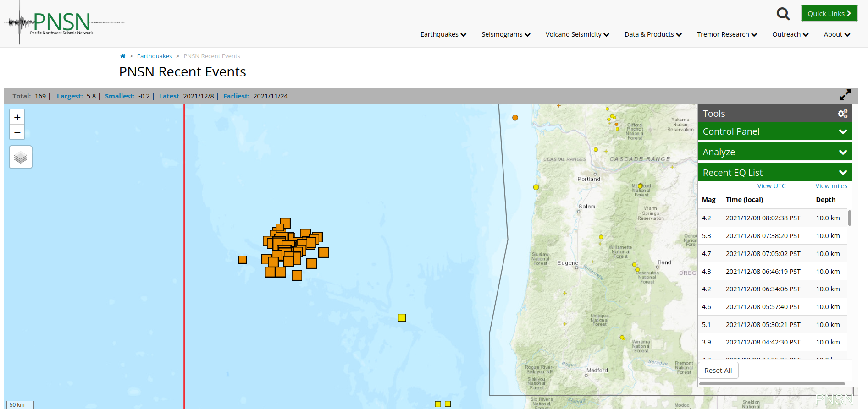Select the 4.2 event at 08:02:38 PST
This screenshot has width=868, height=409.
coord(772,218)
